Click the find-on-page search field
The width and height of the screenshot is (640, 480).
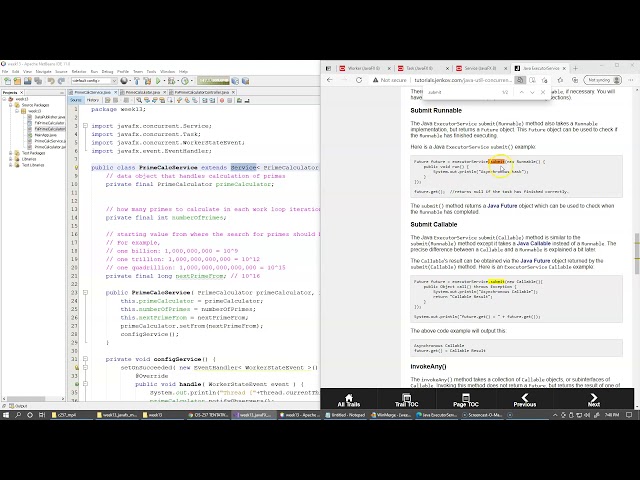(x=461, y=92)
